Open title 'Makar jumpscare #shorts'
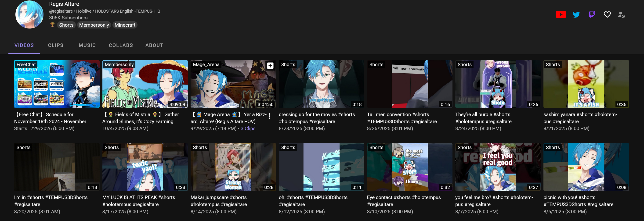Image resolution: width=644 pixels, height=221 pixels. pyautogui.click(x=219, y=201)
